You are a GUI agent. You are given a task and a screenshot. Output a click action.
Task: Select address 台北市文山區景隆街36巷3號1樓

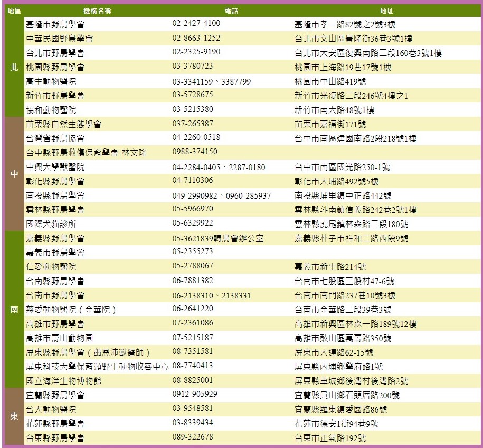pos(353,39)
